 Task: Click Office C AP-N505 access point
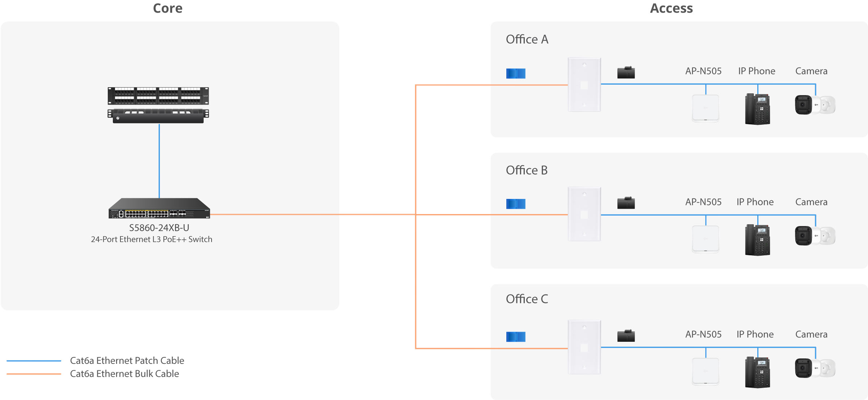(706, 371)
